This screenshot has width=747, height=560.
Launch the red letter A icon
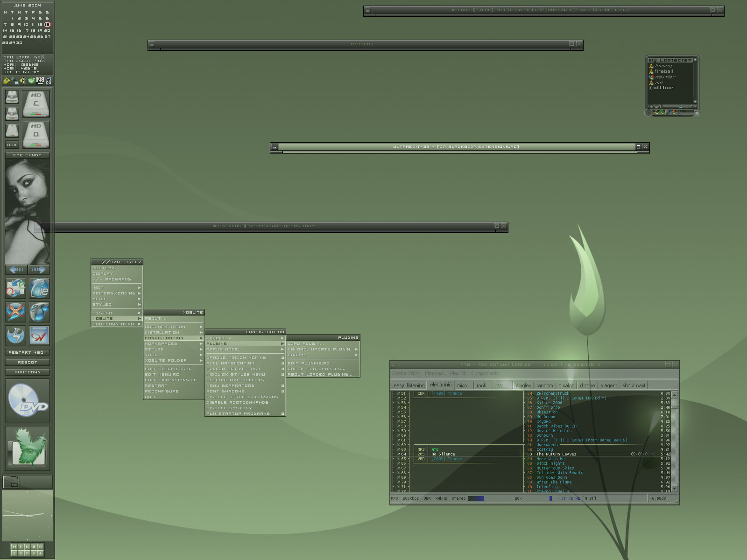(x=39, y=335)
